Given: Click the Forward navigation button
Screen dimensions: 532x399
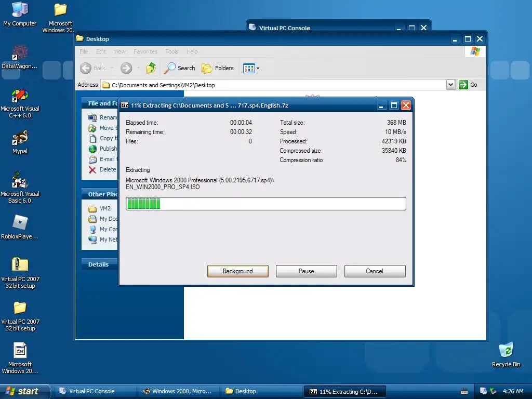Looking at the screenshot, I should tap(126, 68).
